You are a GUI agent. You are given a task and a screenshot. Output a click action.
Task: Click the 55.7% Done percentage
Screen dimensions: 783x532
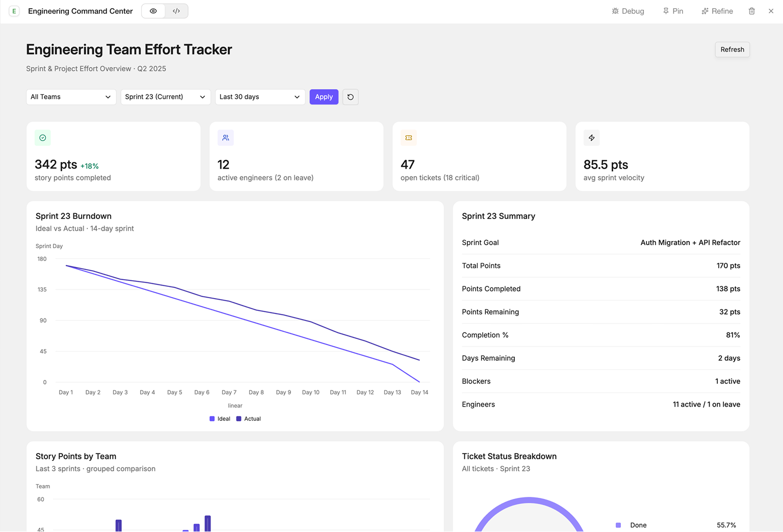tap(726, 525)
